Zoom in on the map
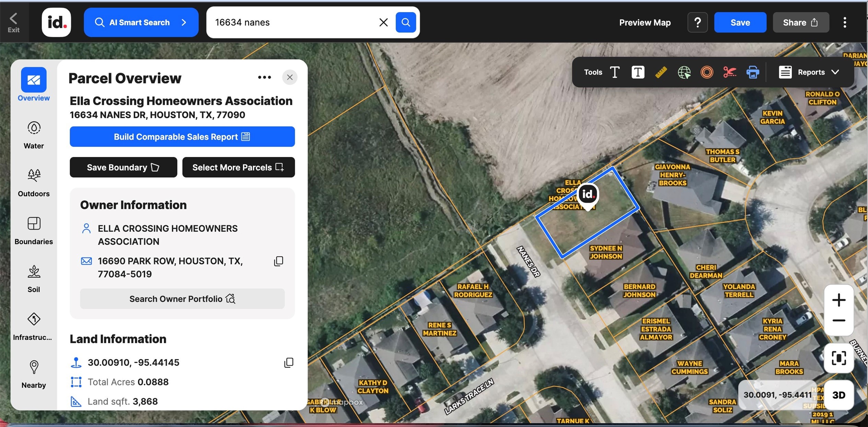The image size is (868, 427). point(838,300)
